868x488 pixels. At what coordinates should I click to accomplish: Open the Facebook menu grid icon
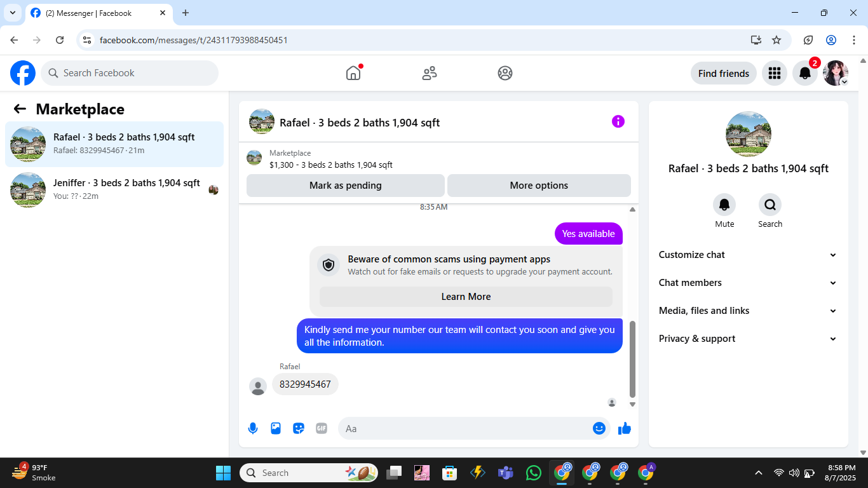(774, 73)
